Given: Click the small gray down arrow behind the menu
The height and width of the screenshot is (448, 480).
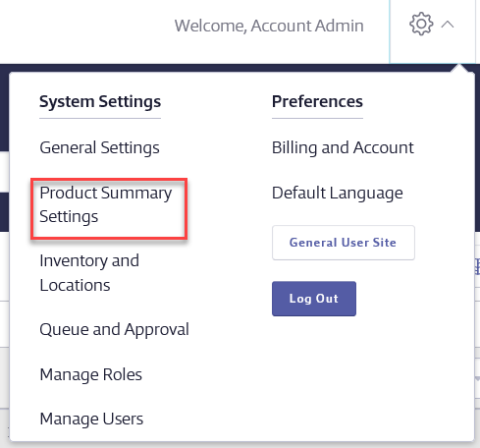Looking at the screenshot, I should point(477,379).
